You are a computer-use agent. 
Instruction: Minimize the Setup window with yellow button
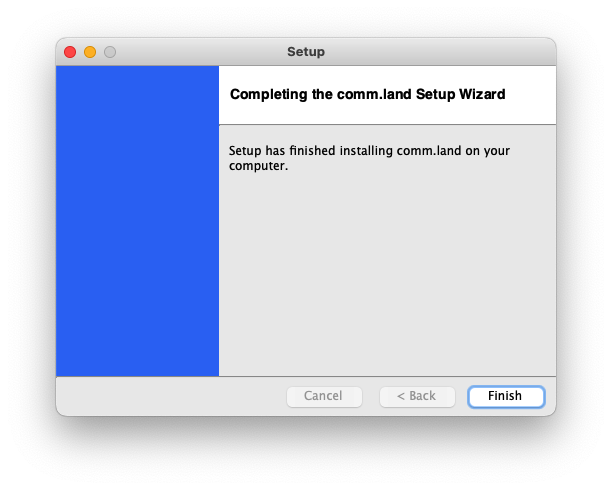(x=90, y=52)
